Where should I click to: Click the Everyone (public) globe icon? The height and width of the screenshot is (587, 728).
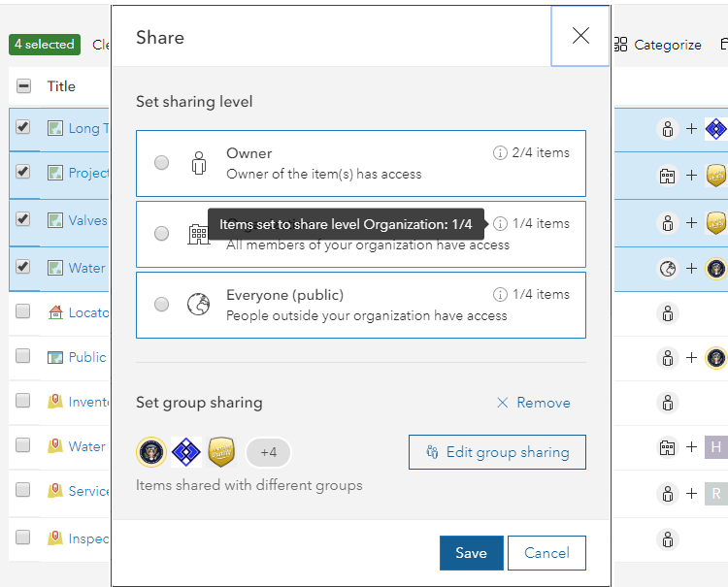coord(199,305)
